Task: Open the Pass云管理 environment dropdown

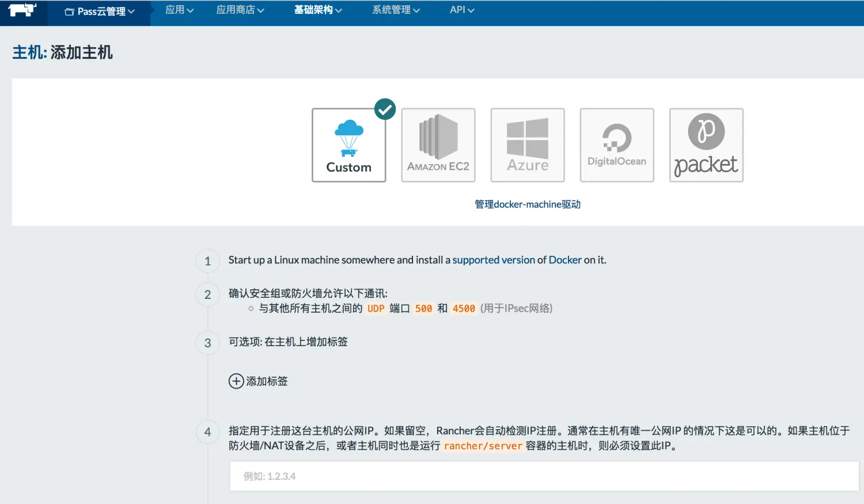Action: pyautogui.click(x=99, y=12)
